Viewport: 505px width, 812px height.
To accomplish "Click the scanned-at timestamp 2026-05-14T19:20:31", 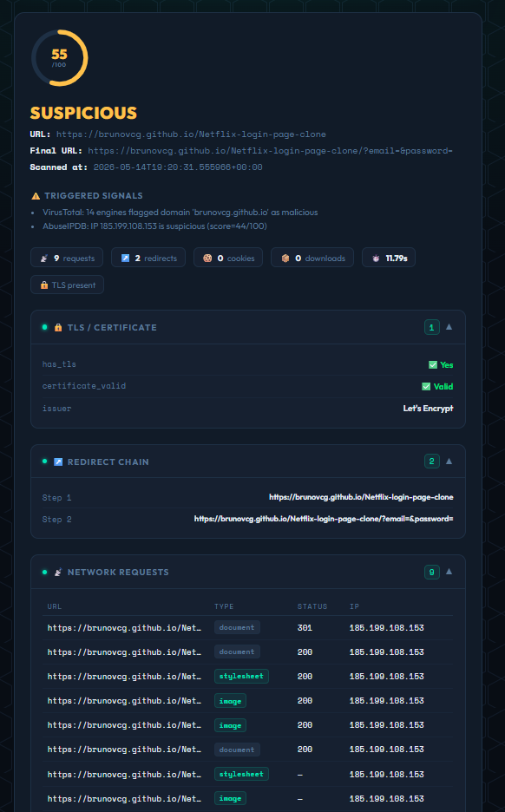I will (x=178, y=167).
